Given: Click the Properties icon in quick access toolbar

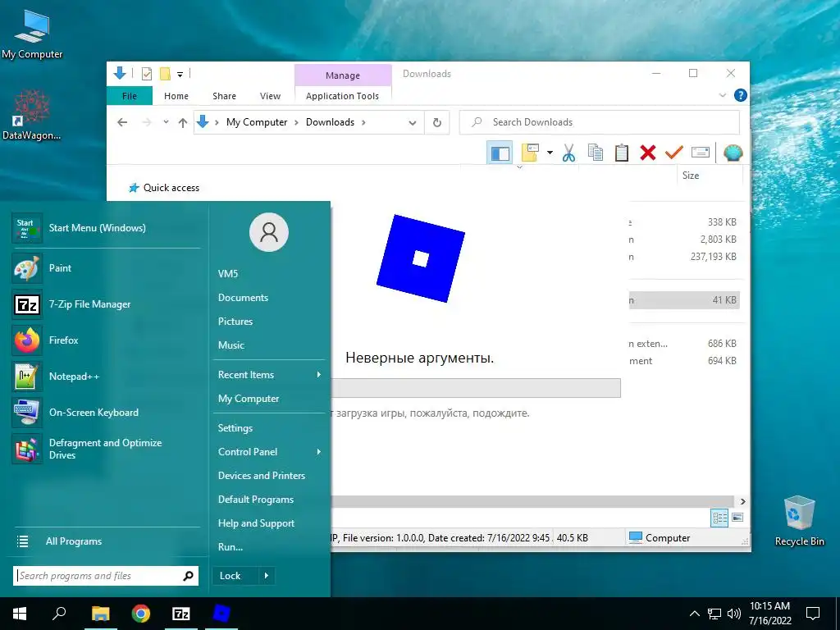Looking at the screenshot, I should 146,74.
